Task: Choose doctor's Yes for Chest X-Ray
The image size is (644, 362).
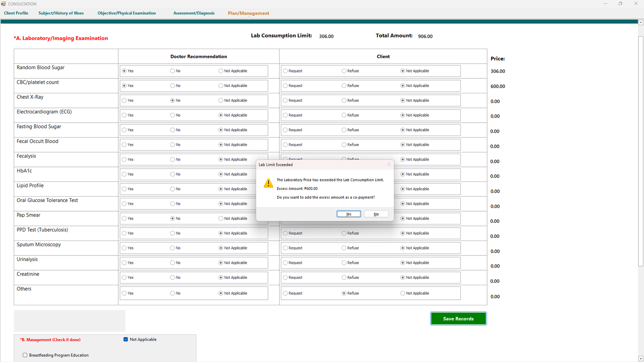Action: 124,101
